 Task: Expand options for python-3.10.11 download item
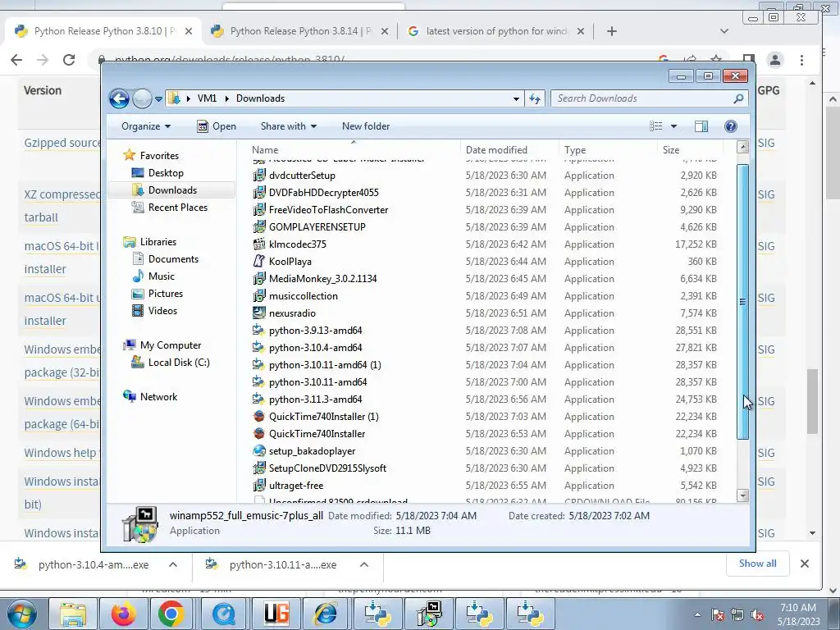tap(364, 564)
